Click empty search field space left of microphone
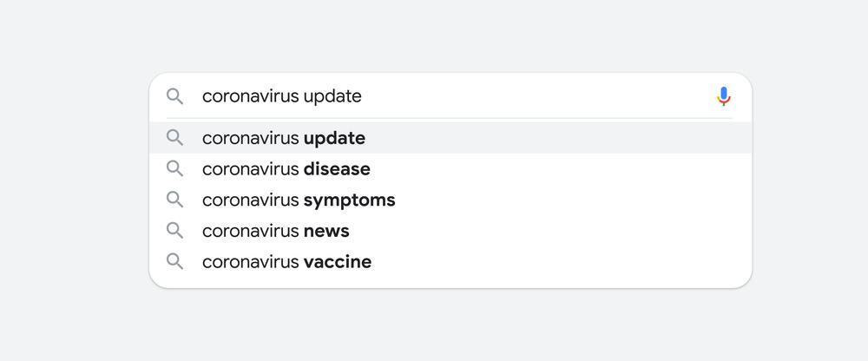 pyautogui.click(x=537, y=96)
